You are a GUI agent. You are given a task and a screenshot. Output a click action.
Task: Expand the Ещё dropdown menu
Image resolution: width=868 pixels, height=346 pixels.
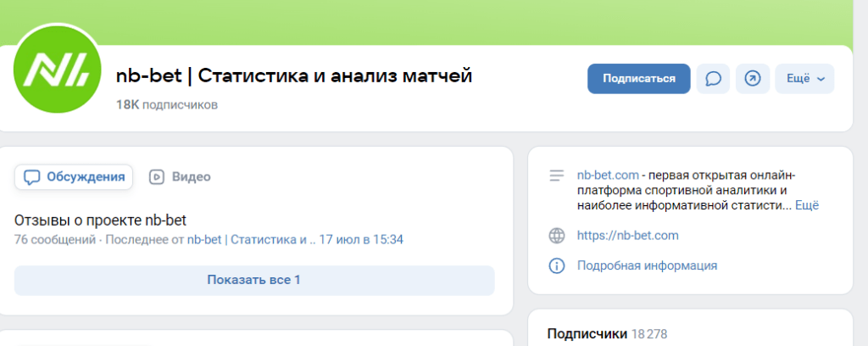tap(804, 79)
